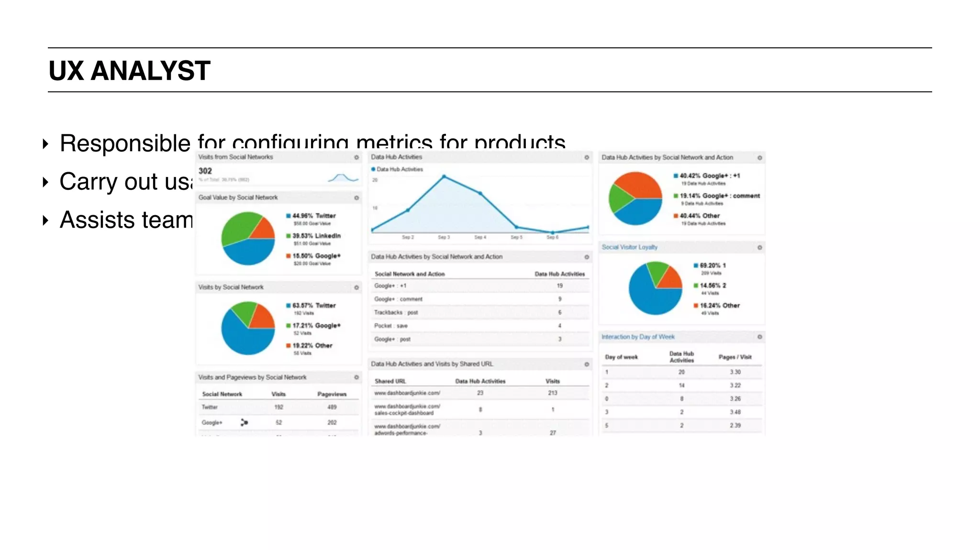Click gear on Data Hub Activities and Visits by Shared URL

(x=587, y=364)
